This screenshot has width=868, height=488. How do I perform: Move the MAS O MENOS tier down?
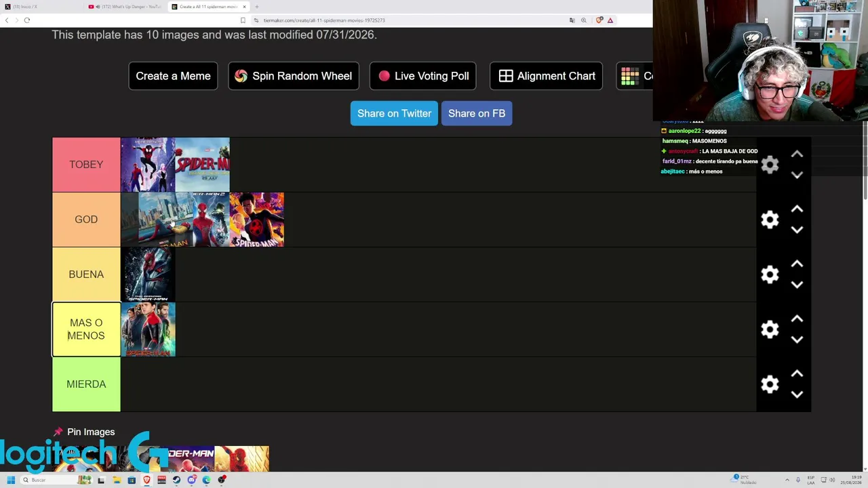(x=797, y=340)
